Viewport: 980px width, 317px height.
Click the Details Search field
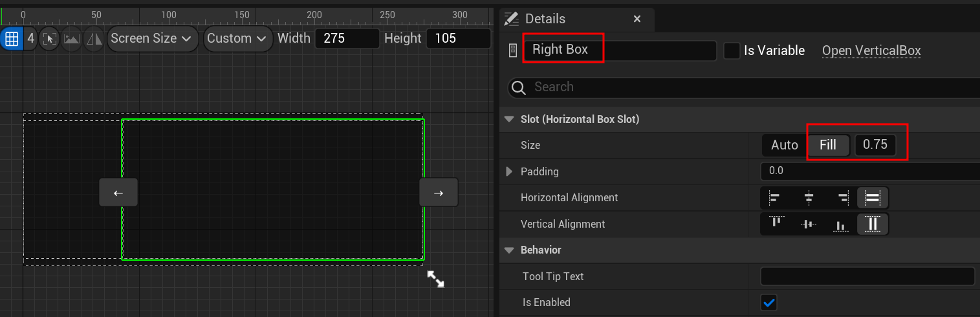coord(744,87)
